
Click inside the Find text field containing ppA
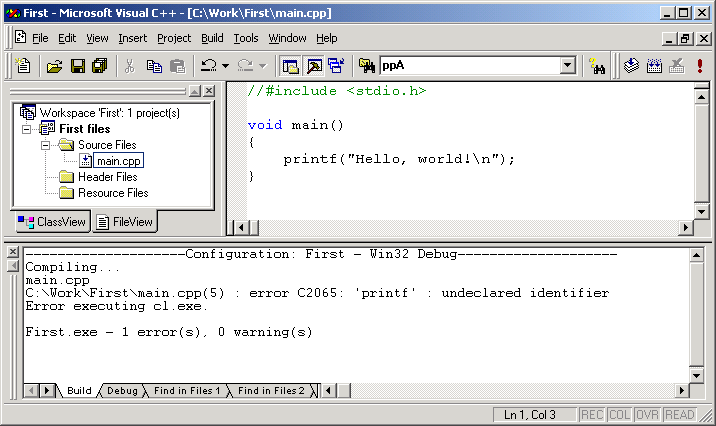click(x=470, y=66)
